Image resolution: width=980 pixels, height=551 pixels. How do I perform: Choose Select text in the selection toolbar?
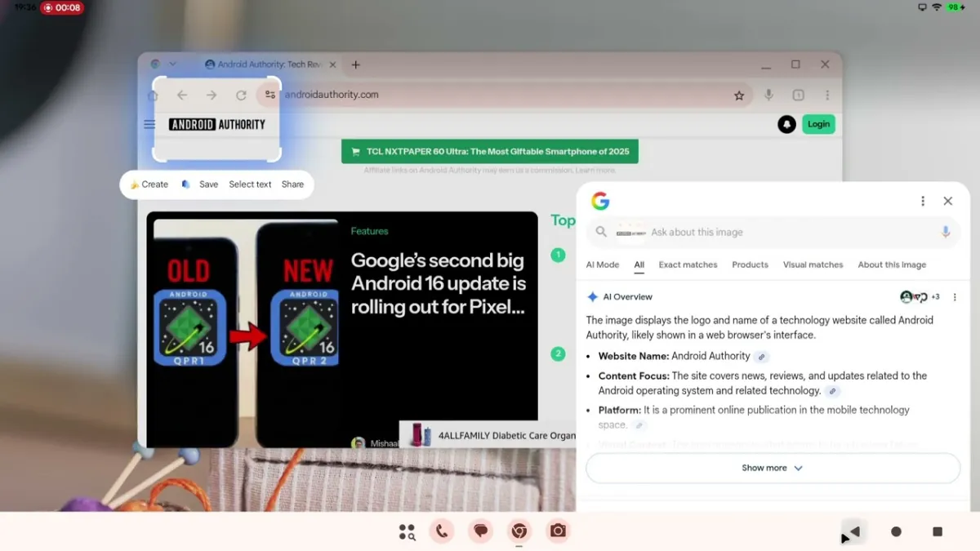(250, 184)
